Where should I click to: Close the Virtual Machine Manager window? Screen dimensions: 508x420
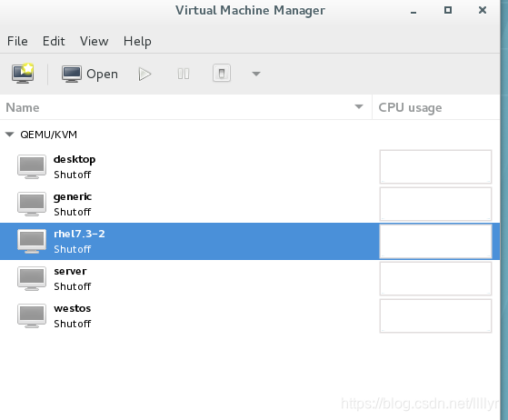(483, 10)
